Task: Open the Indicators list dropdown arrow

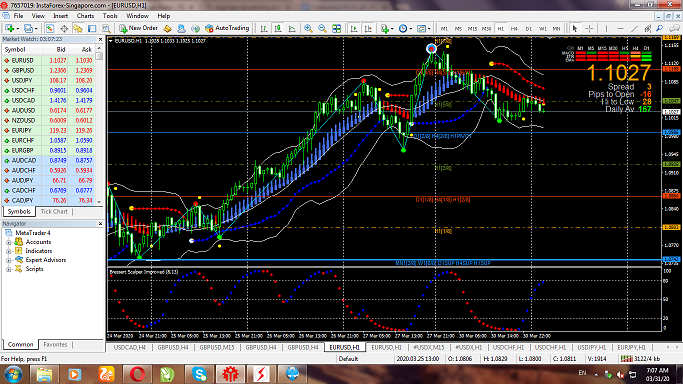Action: pyautogui.click(x=392, y=28)
